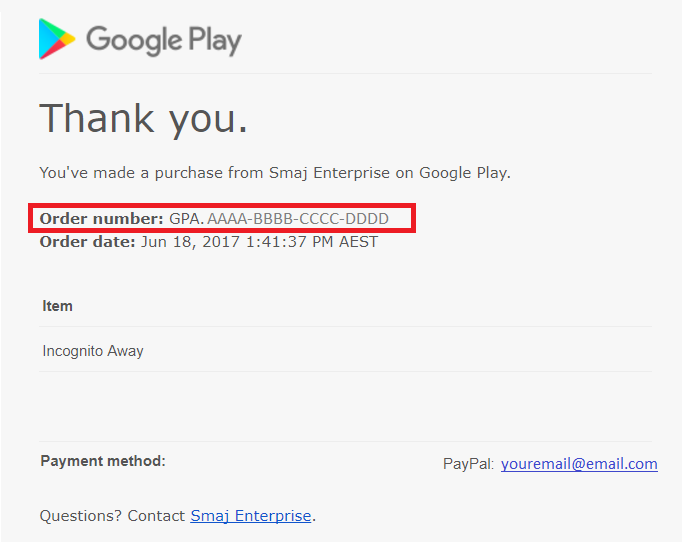Select the Incognito Away item row
Screen dimensions: 683x542
93,351
